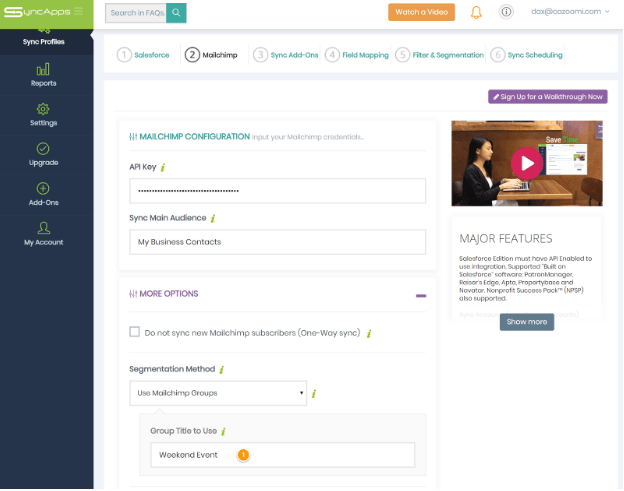Open Reports from the sidebar

pos(43,75)
